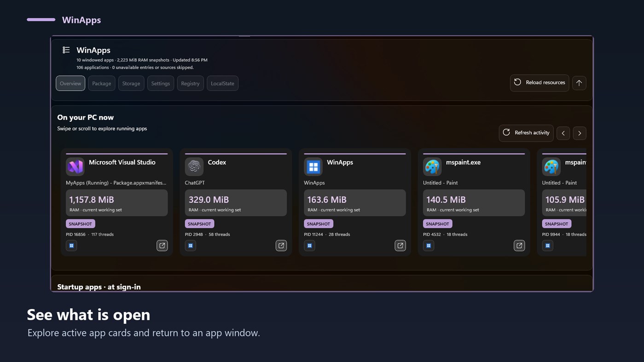Click the 'Untitled - Paint' subtitle on PID 4532 card

pyautogui.click(x=441, y=183)
